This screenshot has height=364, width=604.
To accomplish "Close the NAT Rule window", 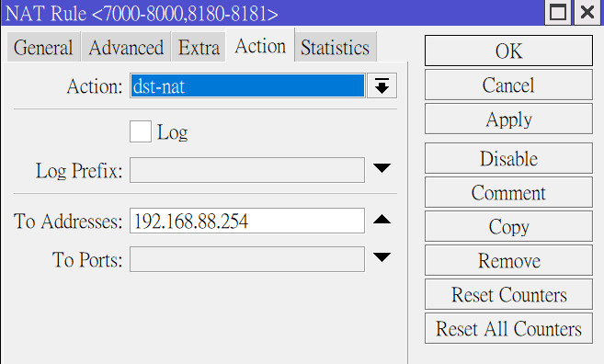I will coord(587,13).
